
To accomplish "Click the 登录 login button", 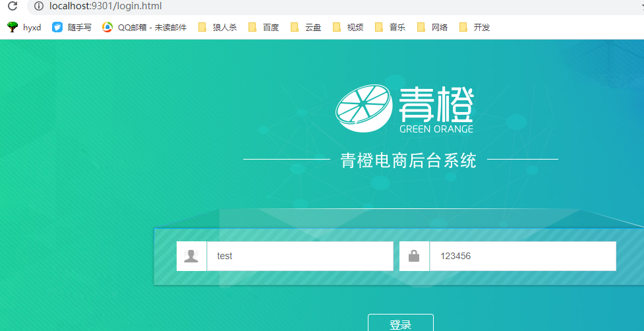I will [x=401, y=323].
